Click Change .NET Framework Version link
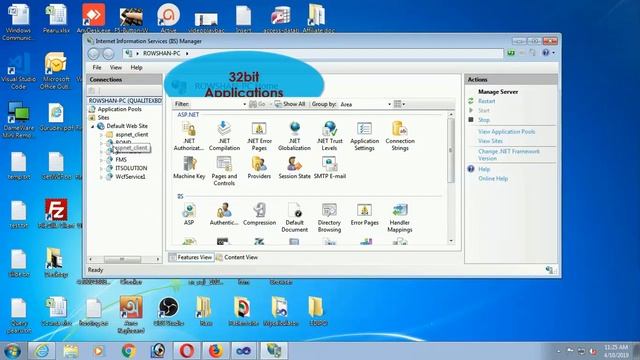Viewport: 640px width, 360px height. 509,155
